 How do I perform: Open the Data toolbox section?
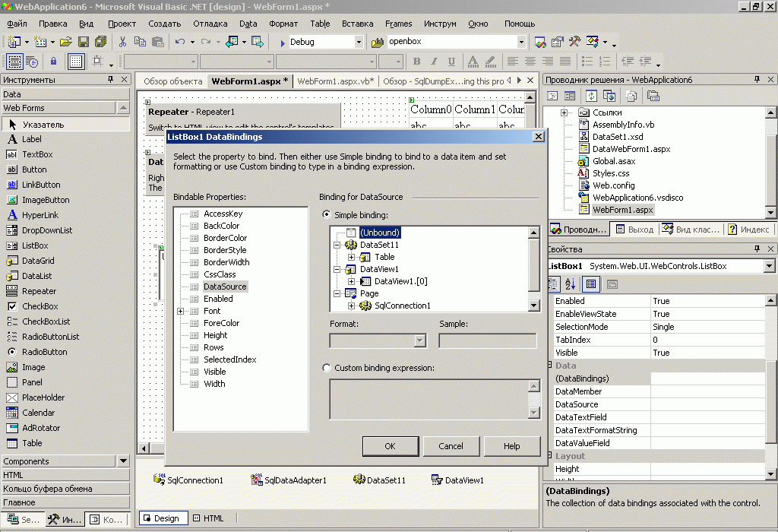coord(65,94)
